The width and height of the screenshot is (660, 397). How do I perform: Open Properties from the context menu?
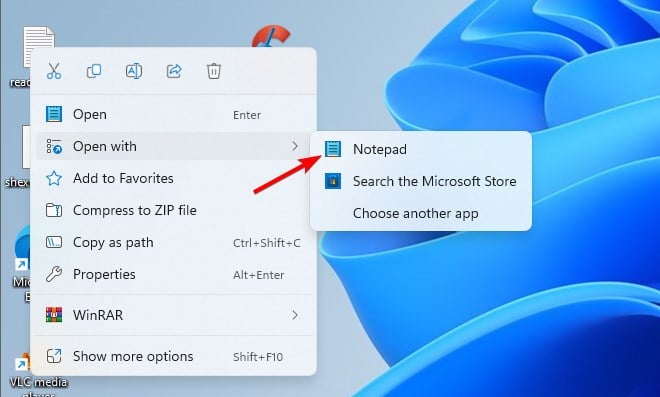click(174, 274)
